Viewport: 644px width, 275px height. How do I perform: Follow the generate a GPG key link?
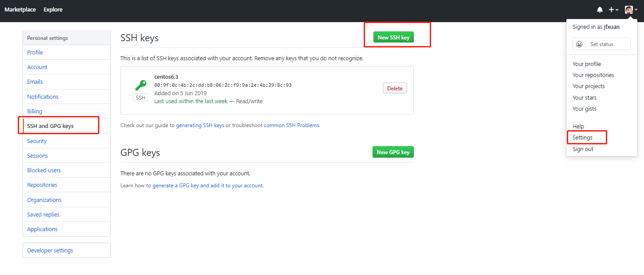click(x=208, y=186)
